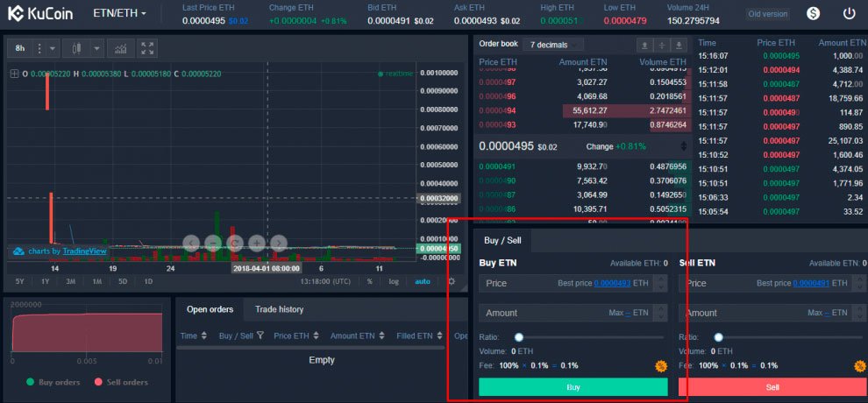The height and width of the screenshot is (403, 868).
Task: Expand the OHLC legend plus box
Action: [x=15, y=74]
